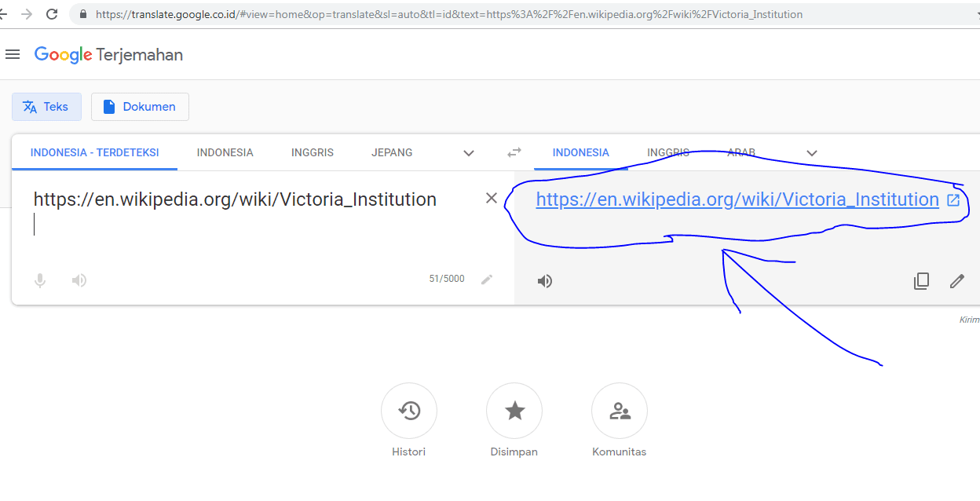Image resolution: width=980 pixels, height=501 pixels.
Task: Expand the target language dropdown chevron
Action: click(x=811, y=153)
